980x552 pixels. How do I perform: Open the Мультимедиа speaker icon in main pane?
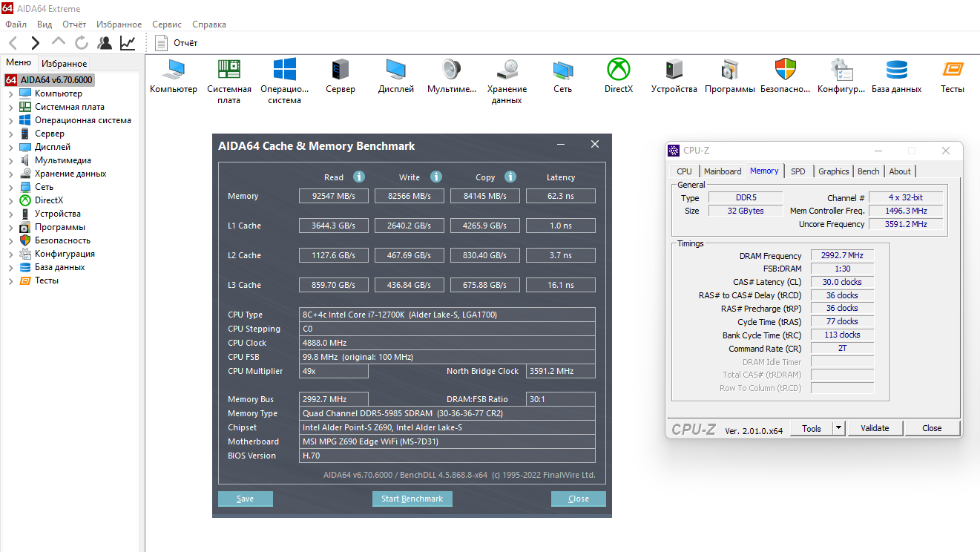click(x=452, y=70)
